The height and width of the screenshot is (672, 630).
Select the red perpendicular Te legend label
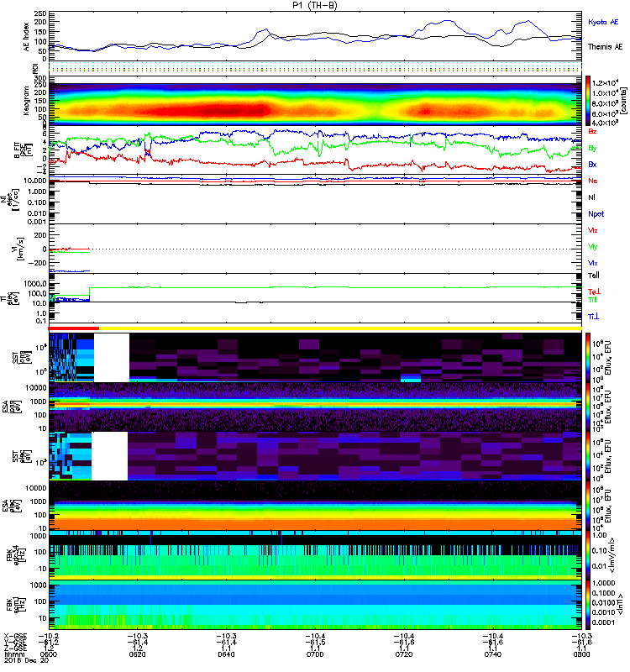click(594, 291)
